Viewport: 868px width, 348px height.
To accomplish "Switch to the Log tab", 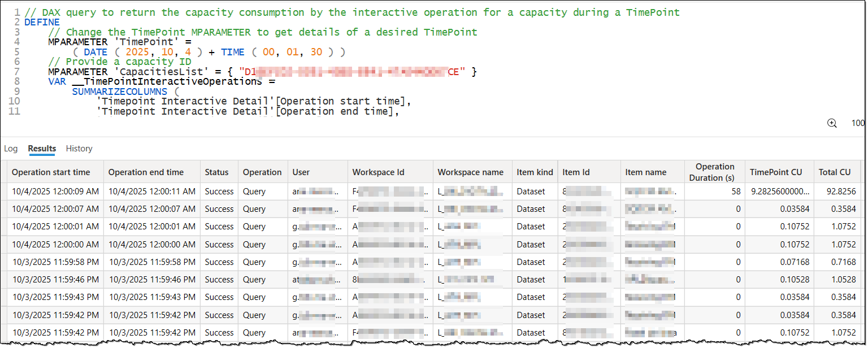I will click(11, 148).
